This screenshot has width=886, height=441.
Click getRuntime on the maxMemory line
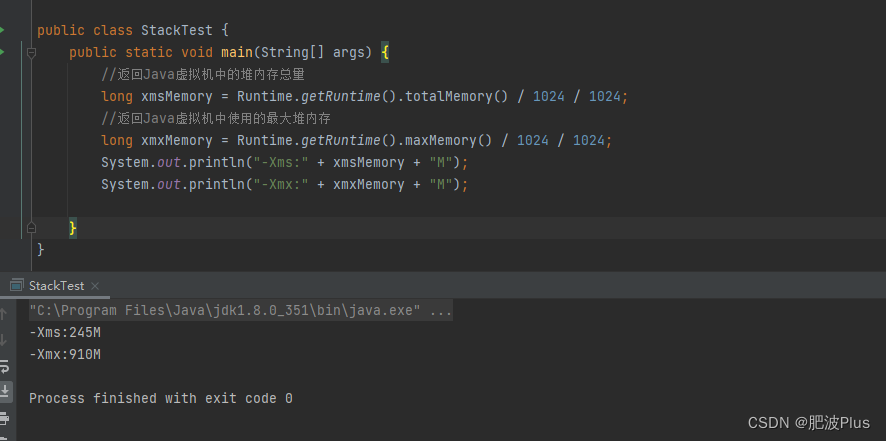point(341,140)
